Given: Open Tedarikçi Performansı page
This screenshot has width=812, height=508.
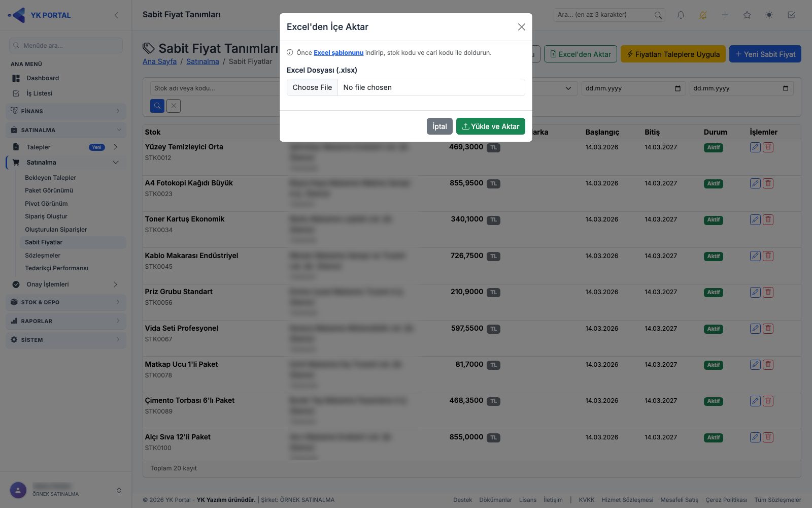Looking at the screenshot, I should point(56,268).
